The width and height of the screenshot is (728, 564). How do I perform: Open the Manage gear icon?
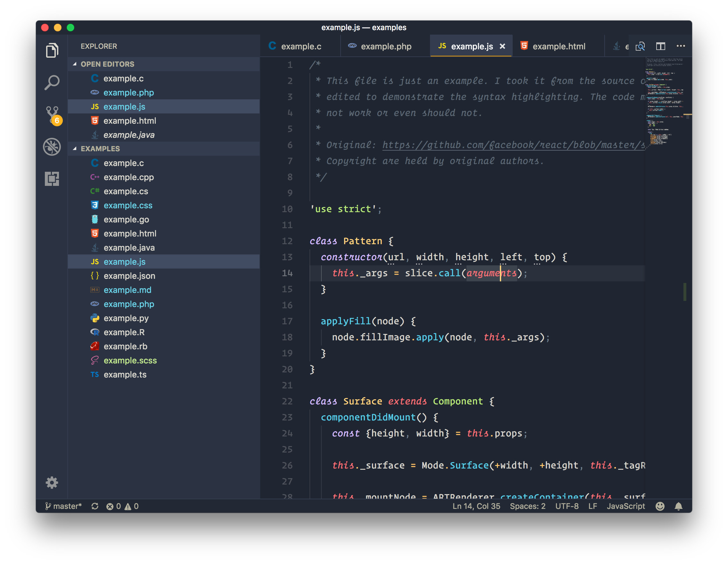(x=52, y=482)
